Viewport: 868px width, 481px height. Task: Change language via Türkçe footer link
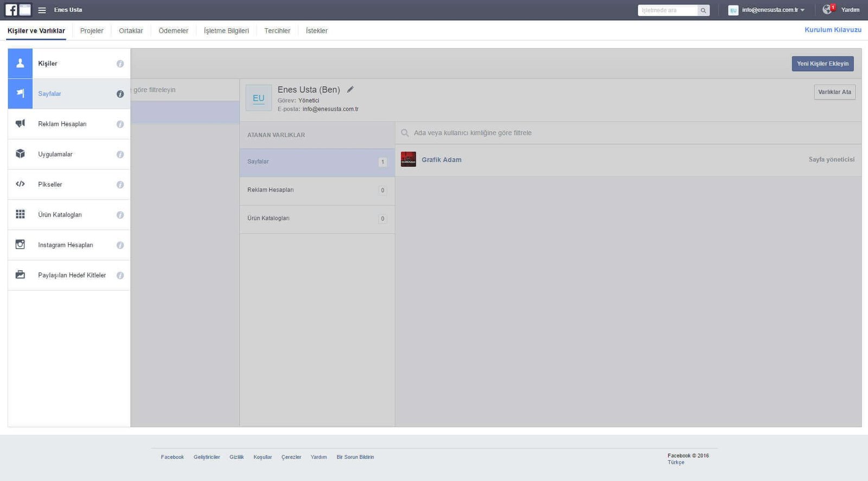pos(676,463)
